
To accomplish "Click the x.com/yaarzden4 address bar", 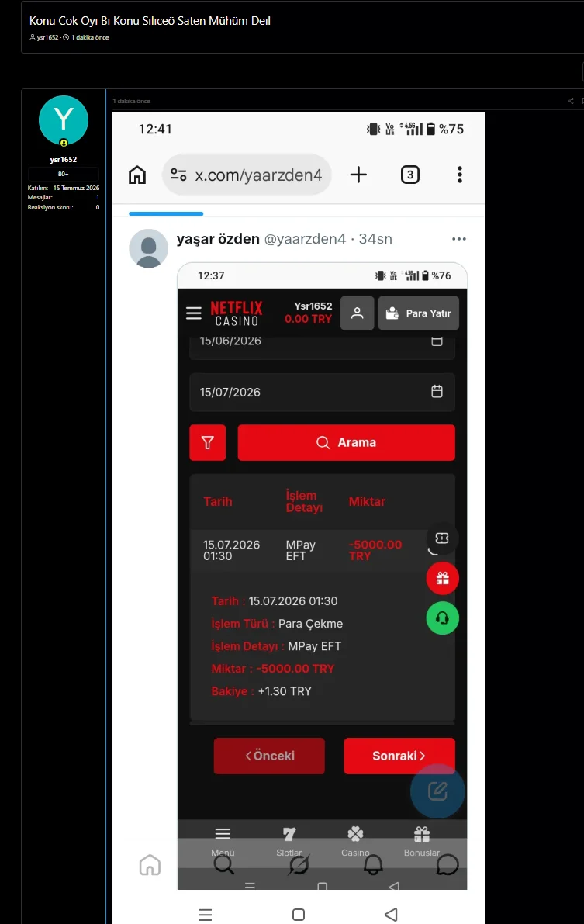I will [247, 175].
